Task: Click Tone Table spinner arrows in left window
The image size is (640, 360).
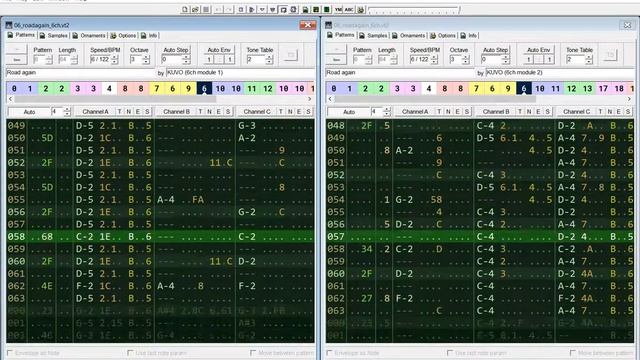Action: click(x=269, y=60)
